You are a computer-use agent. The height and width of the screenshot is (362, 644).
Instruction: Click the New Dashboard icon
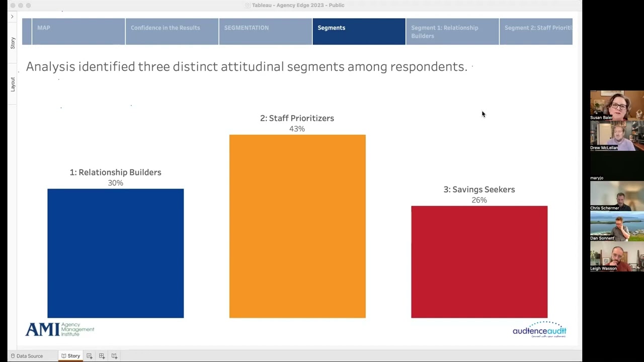[102, 356]
